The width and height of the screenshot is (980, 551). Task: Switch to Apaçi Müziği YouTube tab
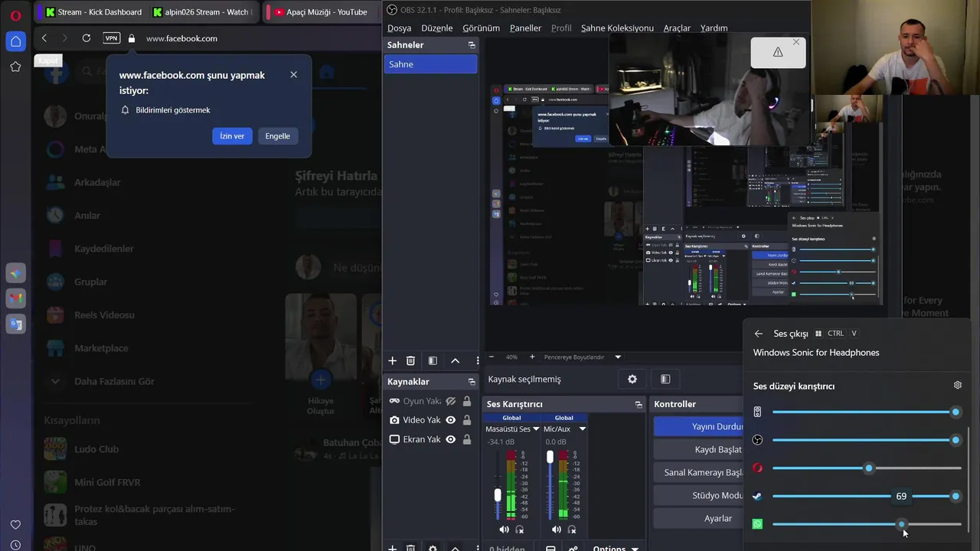click(x=320, y=11)
